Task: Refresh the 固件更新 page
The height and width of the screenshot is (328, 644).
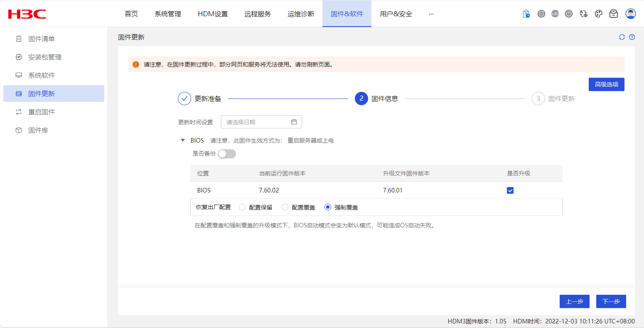Action: [x=622, y=37]
